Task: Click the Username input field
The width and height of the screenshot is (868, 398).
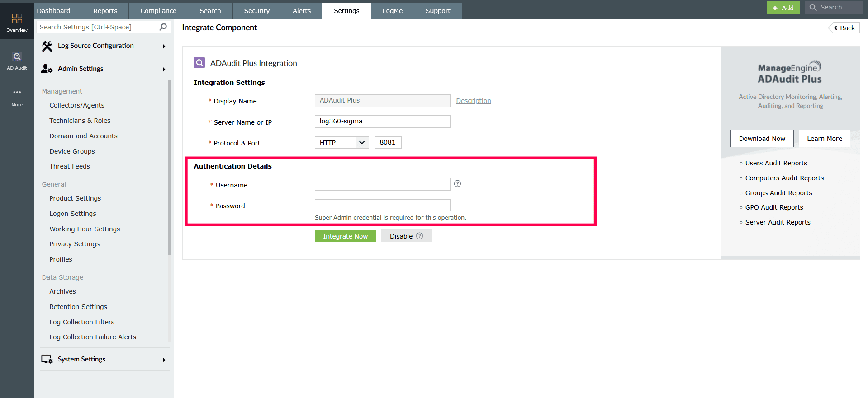Action: 383,184
